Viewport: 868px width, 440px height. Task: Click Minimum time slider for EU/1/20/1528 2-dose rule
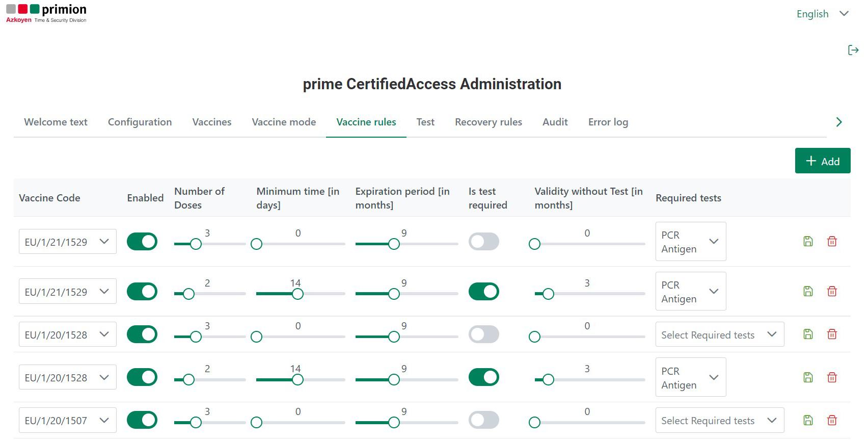(x=301, y=380)
